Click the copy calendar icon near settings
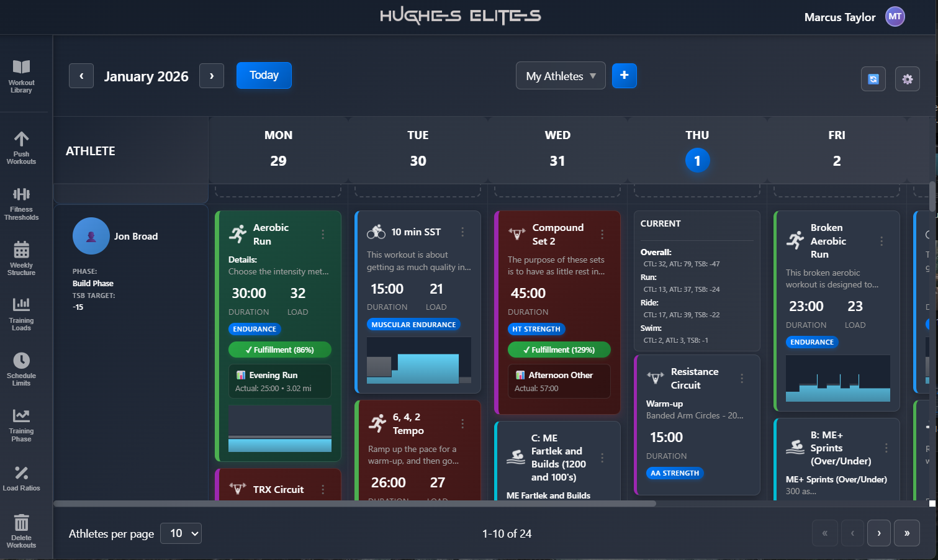Screen dimensions: 938x560 click(873, 79)
